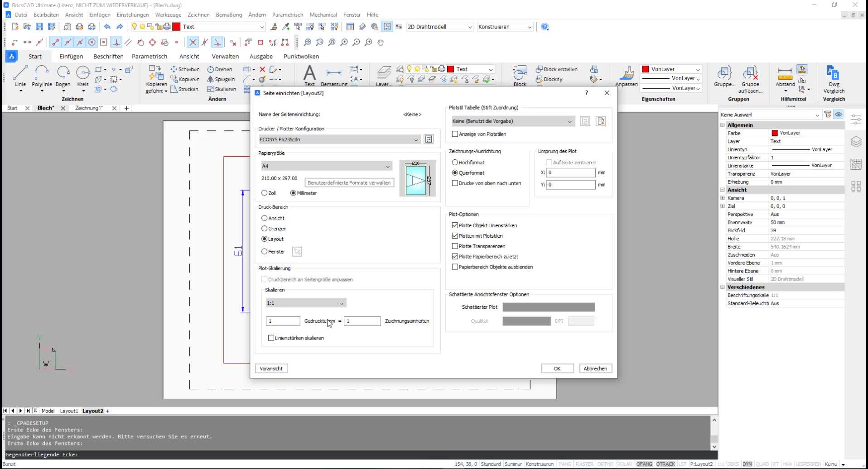Enable Linienstärken skalieren checkbox
Viewport: 868px width, 469px height.
[271, 338]
